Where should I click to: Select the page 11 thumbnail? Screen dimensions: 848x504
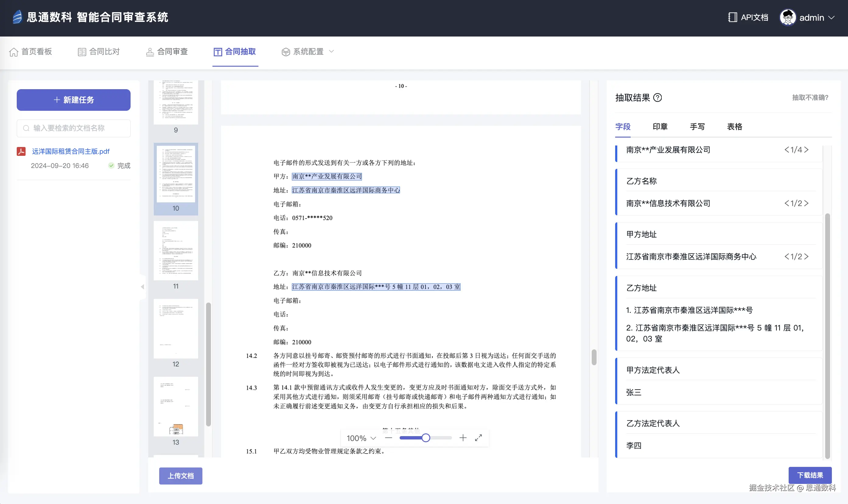176,251
